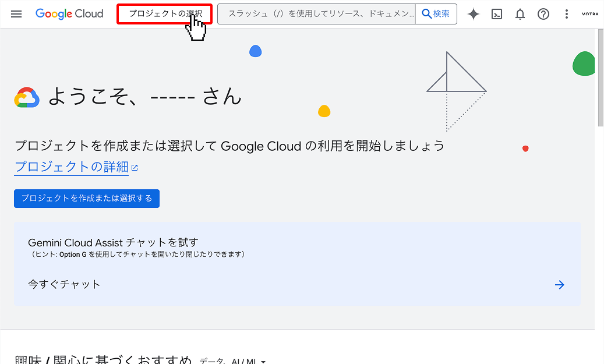Click the external link icon beside プロジェクトの詳細

point(135,168)
